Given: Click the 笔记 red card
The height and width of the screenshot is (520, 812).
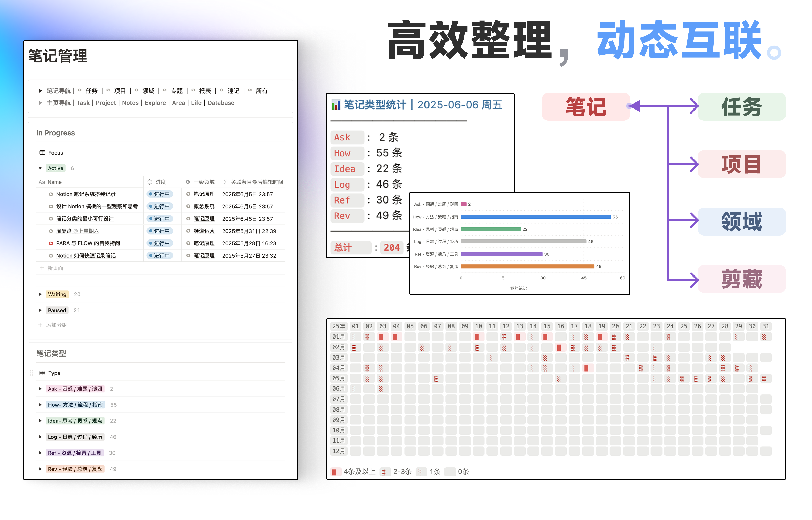Looking at the screenshot, I should (x=586, y=107).
